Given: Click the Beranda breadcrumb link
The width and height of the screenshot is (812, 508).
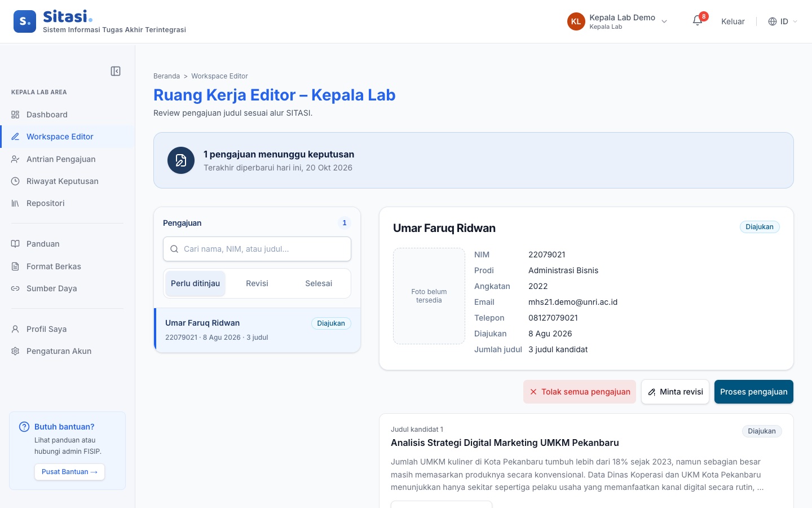Looking at the screenshot, I should (x=166, y=76).
